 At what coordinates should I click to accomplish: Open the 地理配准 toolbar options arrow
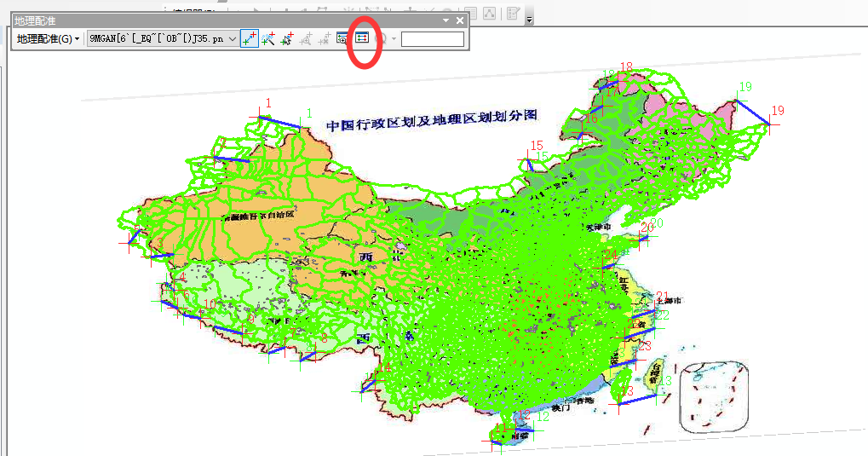(445, 20)
